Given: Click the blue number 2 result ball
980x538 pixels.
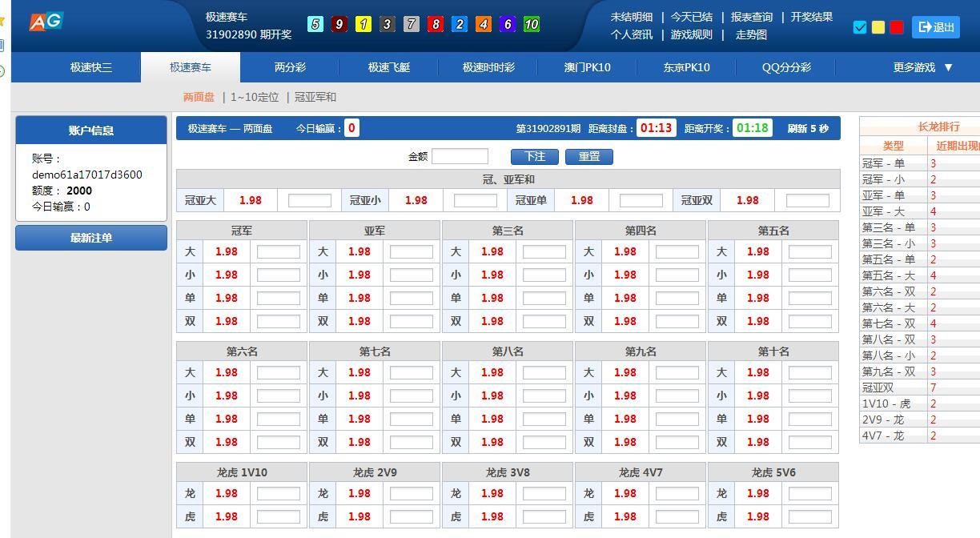Looking at the screenshot, I should tap(460, 24).
